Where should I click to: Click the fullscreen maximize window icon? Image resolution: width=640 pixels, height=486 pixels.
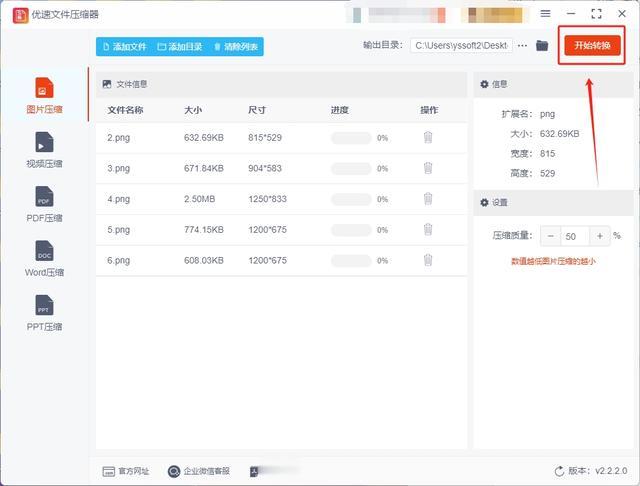pos(596,13)
